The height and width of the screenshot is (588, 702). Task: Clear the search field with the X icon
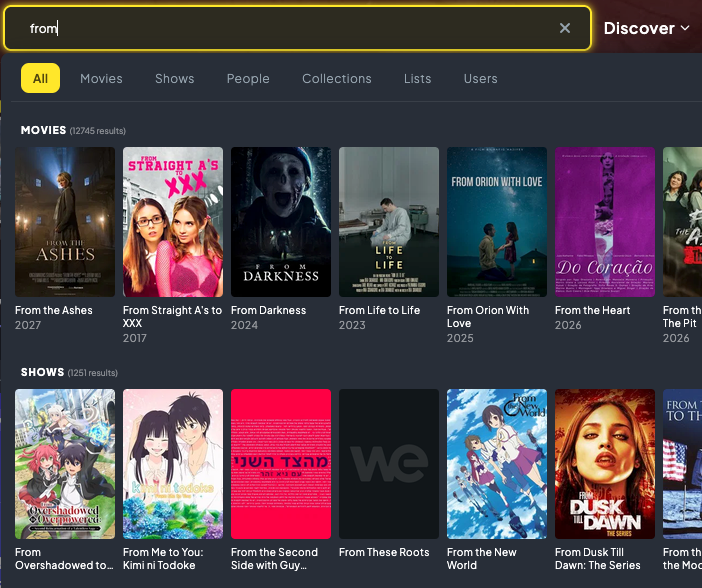tap(565, 28)
